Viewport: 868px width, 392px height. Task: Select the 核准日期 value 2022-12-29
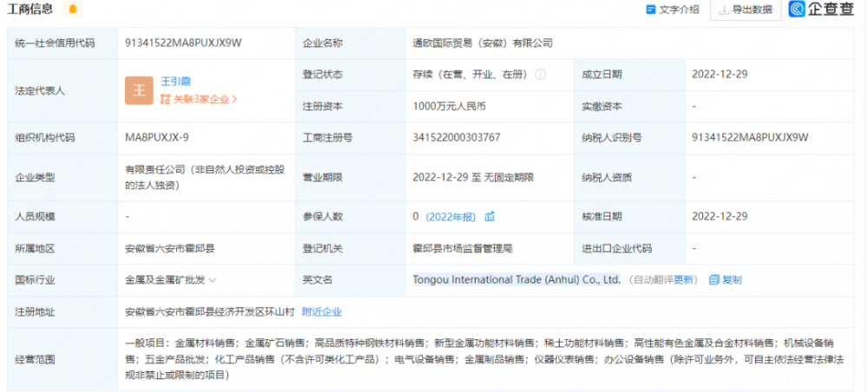(720, 217)
